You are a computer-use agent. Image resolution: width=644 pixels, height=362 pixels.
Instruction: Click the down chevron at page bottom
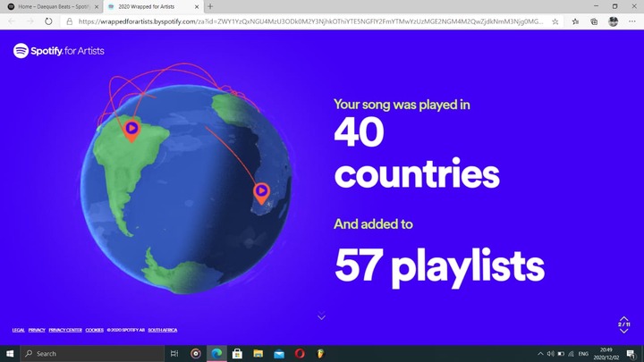[x=322, y=316]
